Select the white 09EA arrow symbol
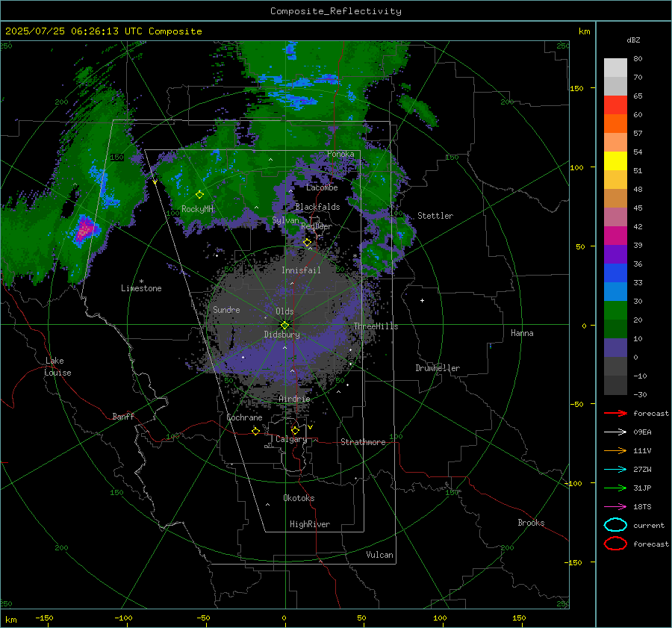 (x=615, y=432)
